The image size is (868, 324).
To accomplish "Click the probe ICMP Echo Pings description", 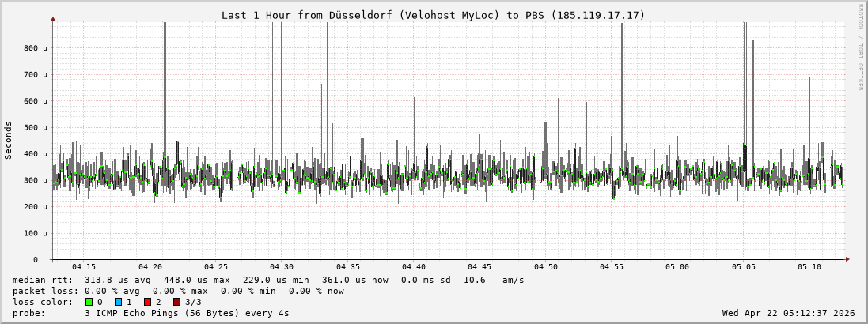I will [x=150, y=313].
